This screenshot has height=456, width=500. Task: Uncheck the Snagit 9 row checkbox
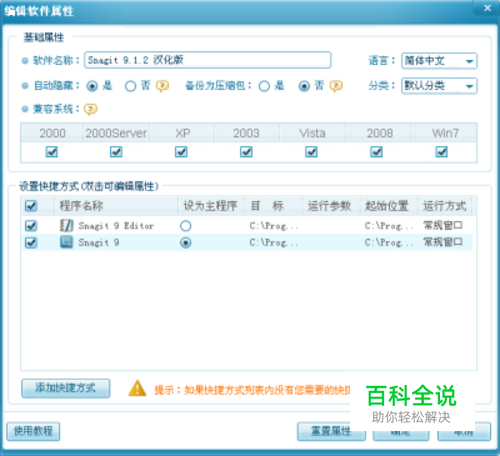click(31, 243)
